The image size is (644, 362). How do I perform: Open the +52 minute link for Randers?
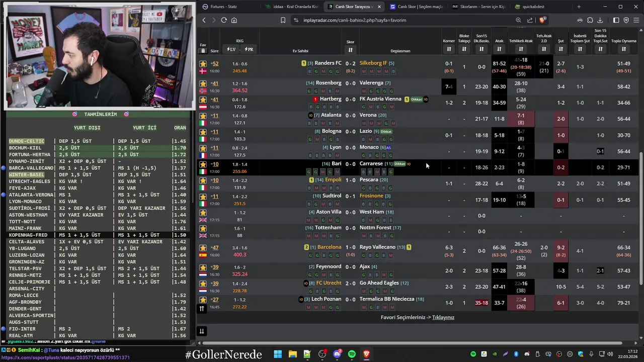(214, 64)
